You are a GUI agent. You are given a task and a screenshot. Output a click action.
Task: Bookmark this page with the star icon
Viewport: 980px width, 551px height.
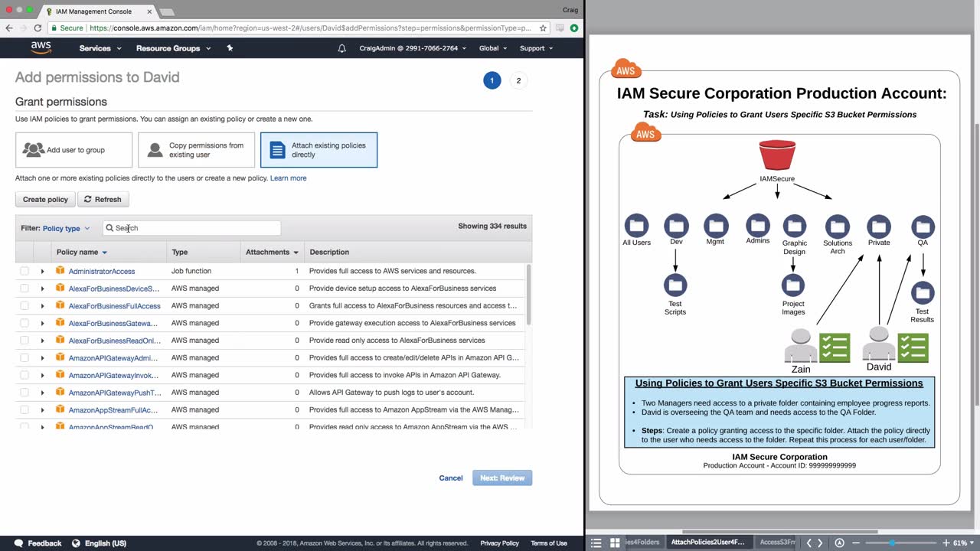(543, 28)
